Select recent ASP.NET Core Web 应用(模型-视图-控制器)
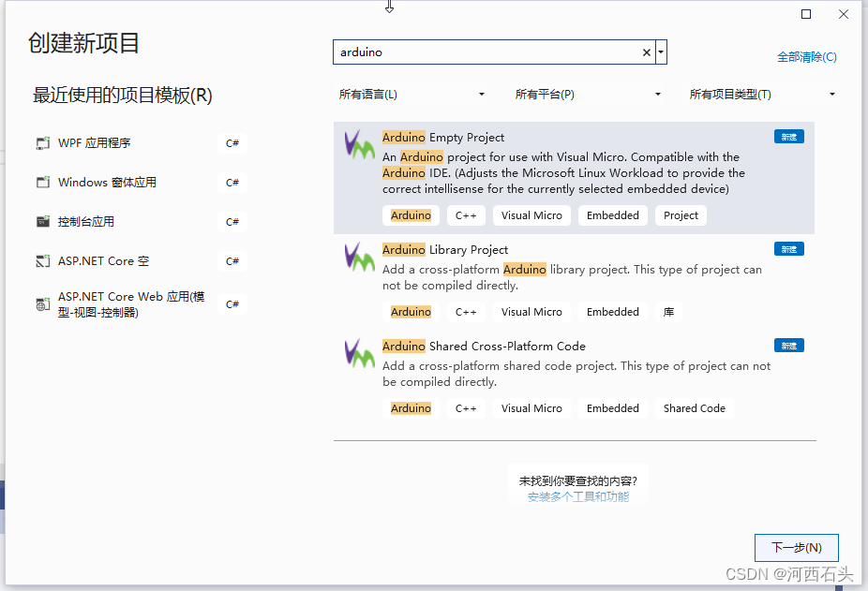 [x=140, y=303]
